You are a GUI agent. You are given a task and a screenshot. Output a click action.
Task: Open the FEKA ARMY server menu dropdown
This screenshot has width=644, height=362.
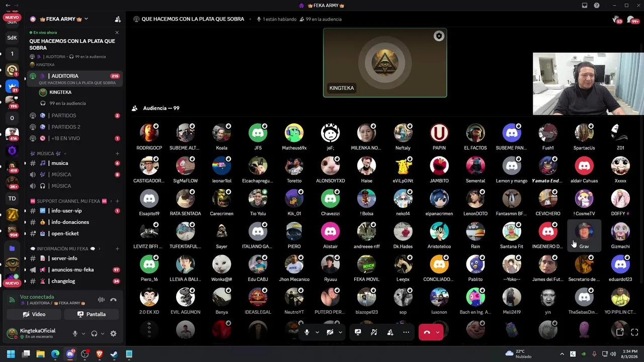pos(86,19)
